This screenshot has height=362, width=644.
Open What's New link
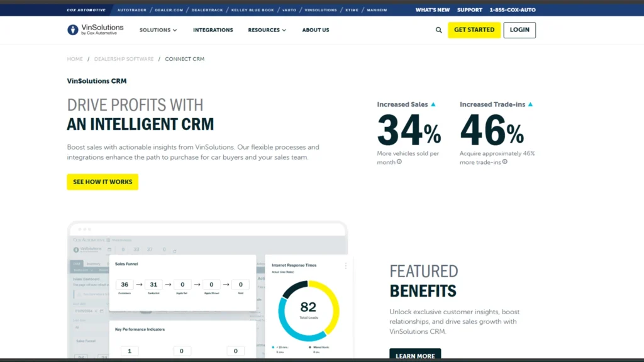point(433,10)
